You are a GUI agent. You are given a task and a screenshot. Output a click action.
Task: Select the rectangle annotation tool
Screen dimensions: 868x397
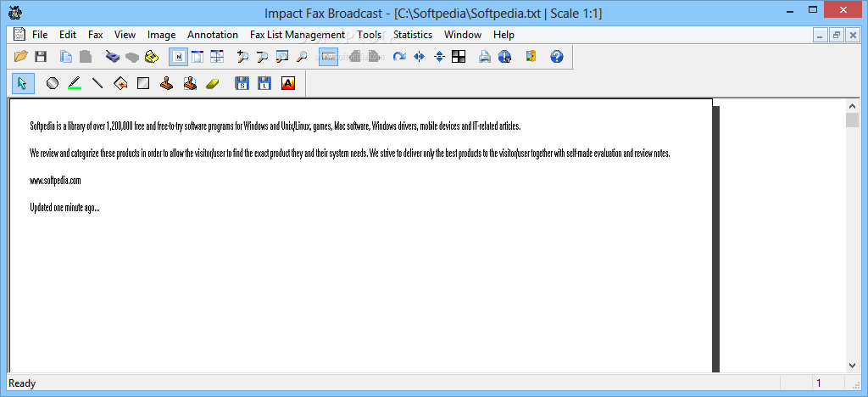click(143, 84)
